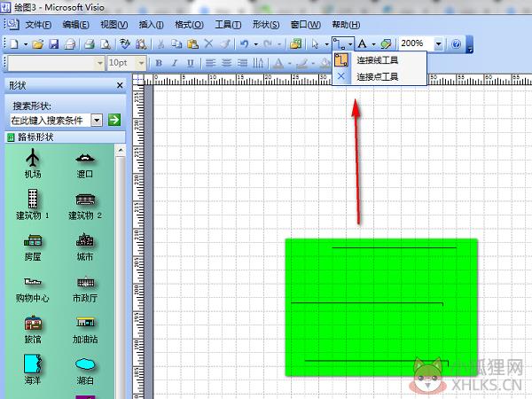Viewport: 532px width, 399px height.
Task: Click the Fill Color bucket swatch
Action: 325,63
